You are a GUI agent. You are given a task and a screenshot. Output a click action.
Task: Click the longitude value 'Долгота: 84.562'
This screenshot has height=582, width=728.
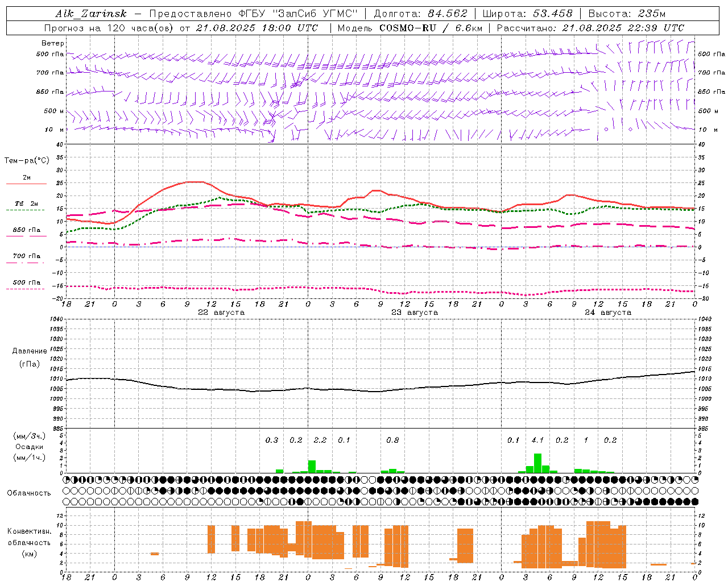tap(420, 14)
